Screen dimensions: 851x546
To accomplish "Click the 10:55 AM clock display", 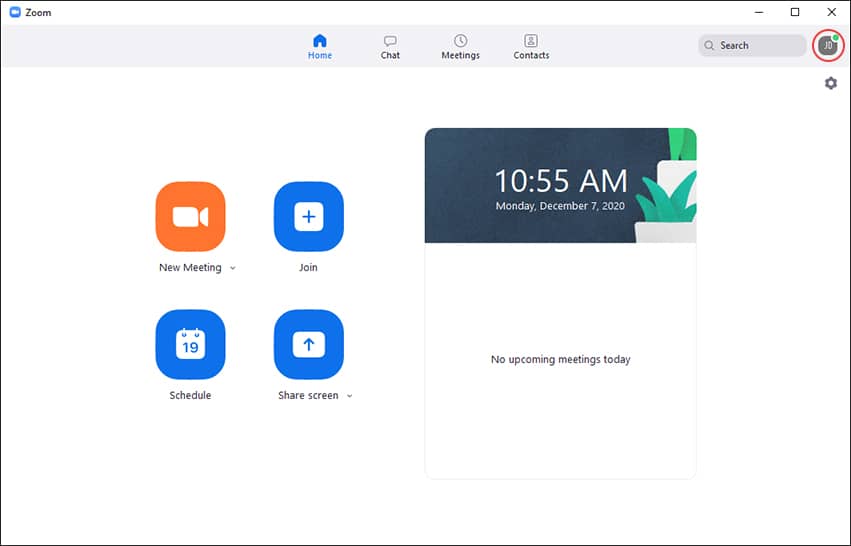I will pos(561,181).
